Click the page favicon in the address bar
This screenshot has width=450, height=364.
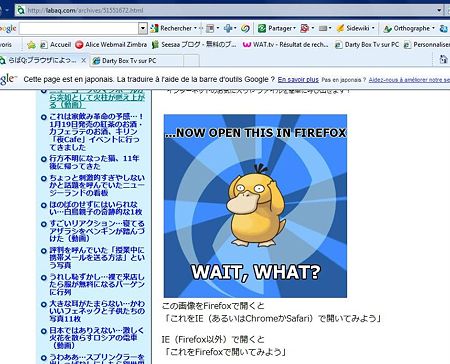click(21, 10)
